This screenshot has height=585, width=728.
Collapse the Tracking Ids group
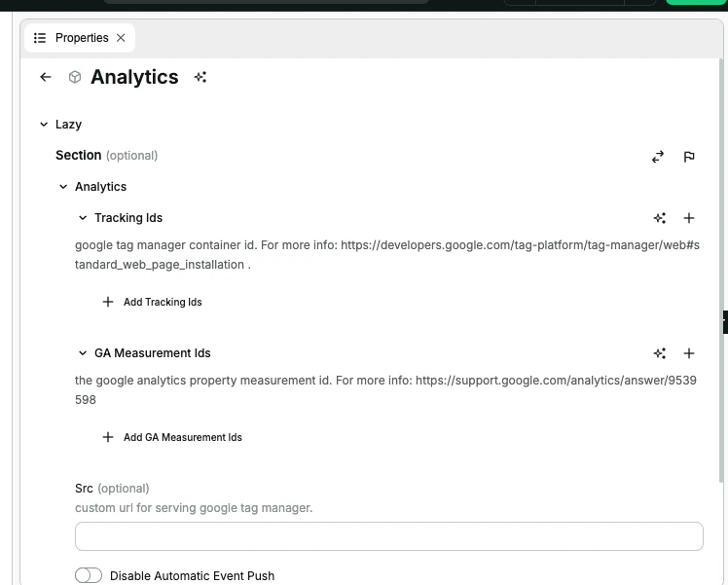tap(83, 218)
